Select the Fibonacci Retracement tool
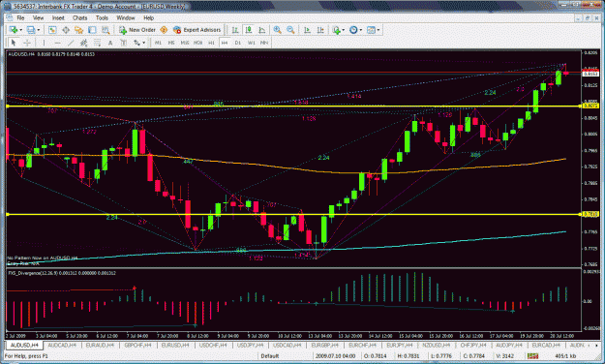The image size is (605, 364). pyautogui.click(x=97, y=43)
